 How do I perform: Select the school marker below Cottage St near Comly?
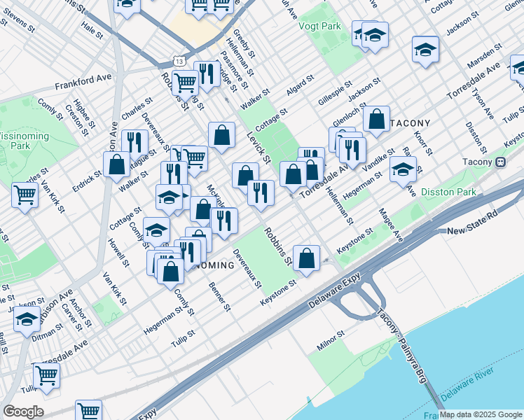tap(156, 231)
